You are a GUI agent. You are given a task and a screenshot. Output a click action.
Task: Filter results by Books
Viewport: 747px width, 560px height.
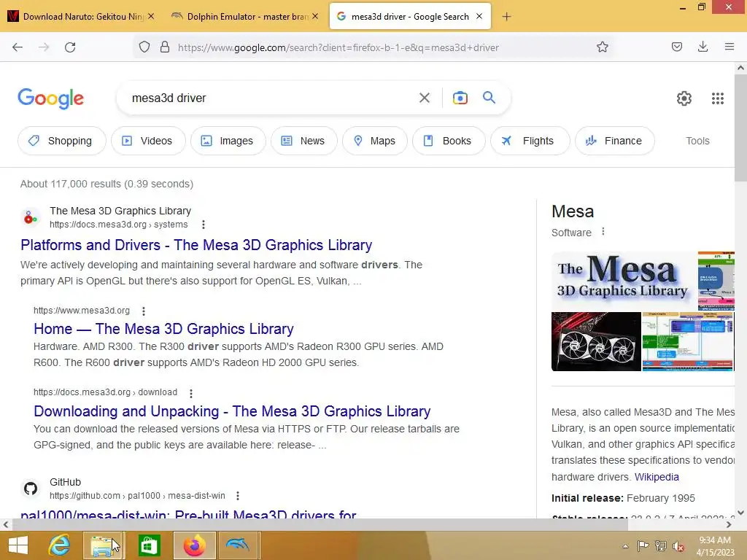point(449,141)
